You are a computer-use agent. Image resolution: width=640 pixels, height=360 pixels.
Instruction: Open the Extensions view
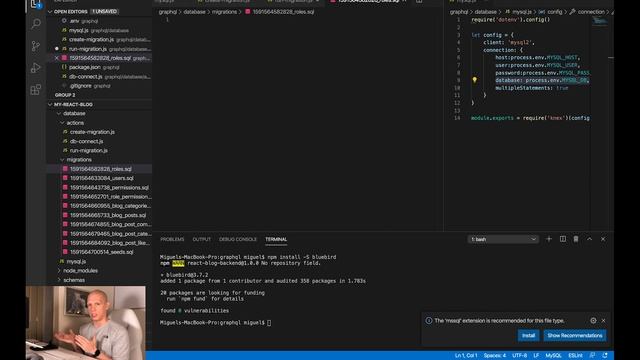(36, 90)
